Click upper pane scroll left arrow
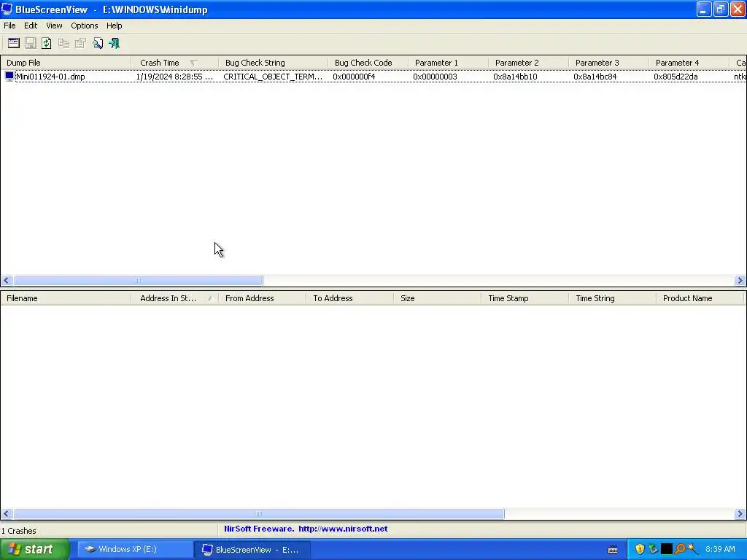 click(6, 281)
